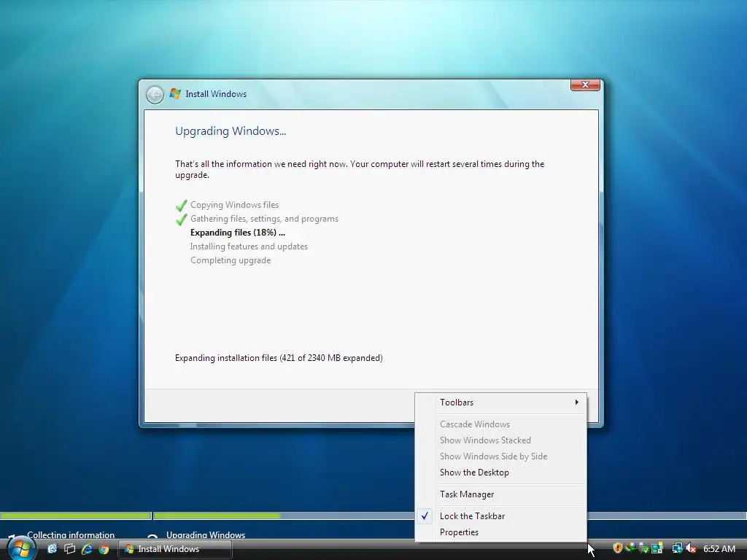Open the Show Desktop quick launch icon
The image size is (747, 560).
tap(53, 548)
